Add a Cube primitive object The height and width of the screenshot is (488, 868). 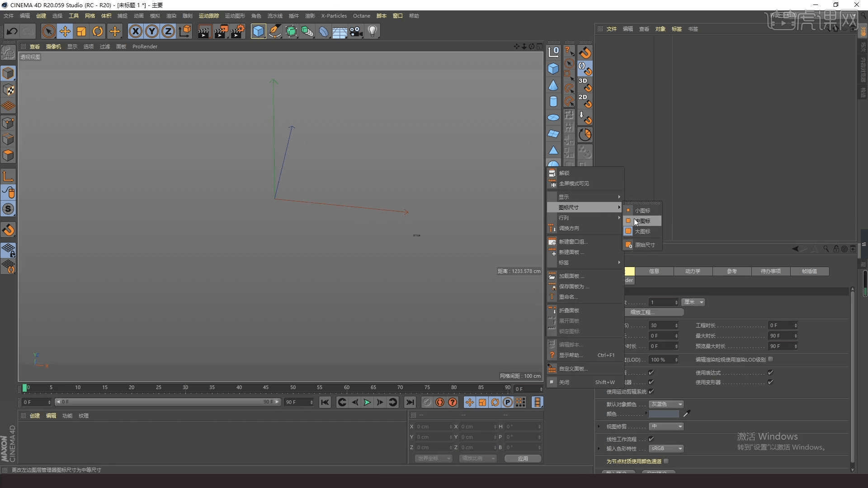[258, 31]
